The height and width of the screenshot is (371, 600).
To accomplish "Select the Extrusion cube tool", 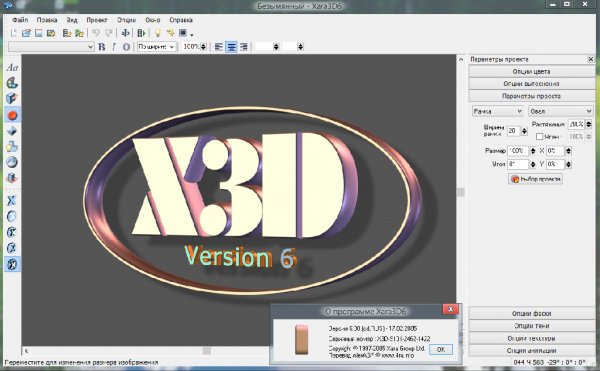I will pyautogui.click(x=12, y=98).
